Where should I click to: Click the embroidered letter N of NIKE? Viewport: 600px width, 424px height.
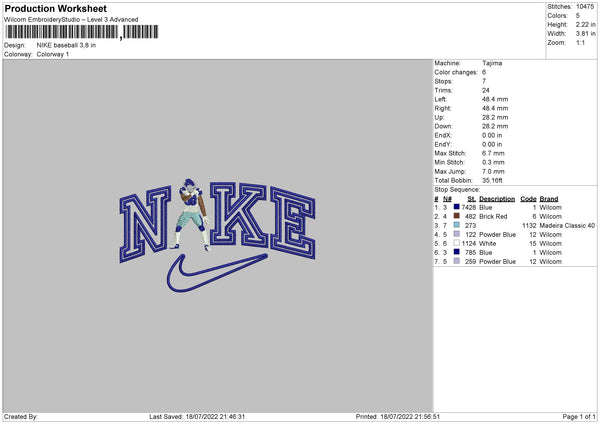coord(145,225)
